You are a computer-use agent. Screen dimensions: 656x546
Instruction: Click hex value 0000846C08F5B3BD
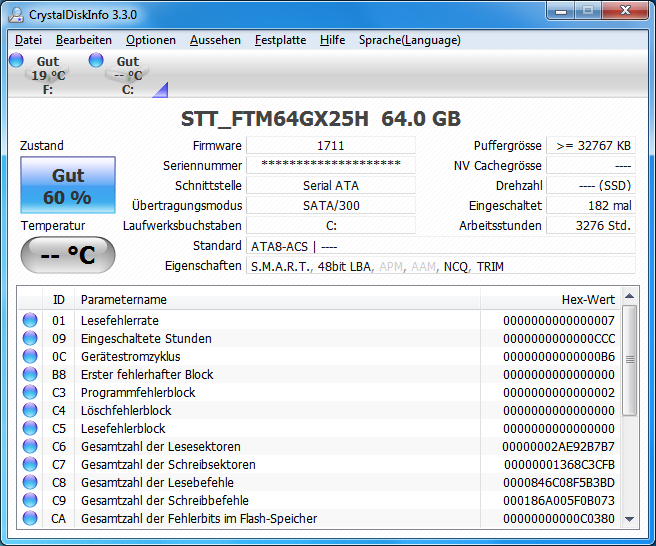559,482
